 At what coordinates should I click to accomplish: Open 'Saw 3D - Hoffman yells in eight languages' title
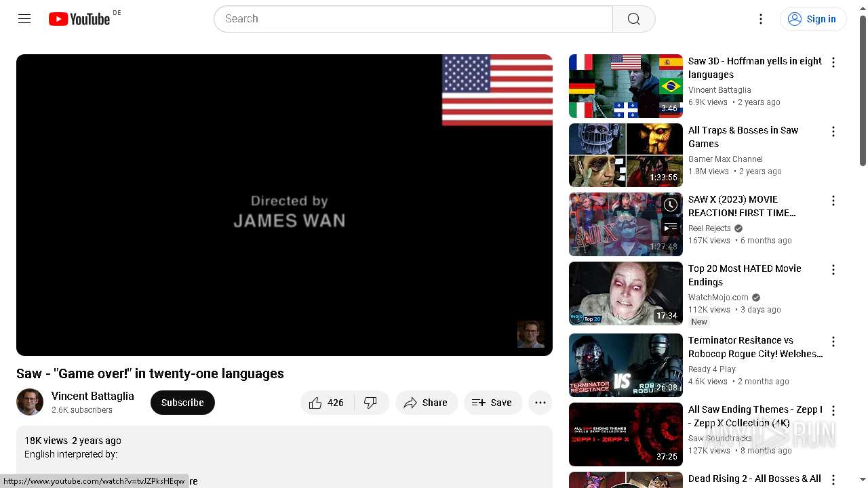click(x=755, y=68)
